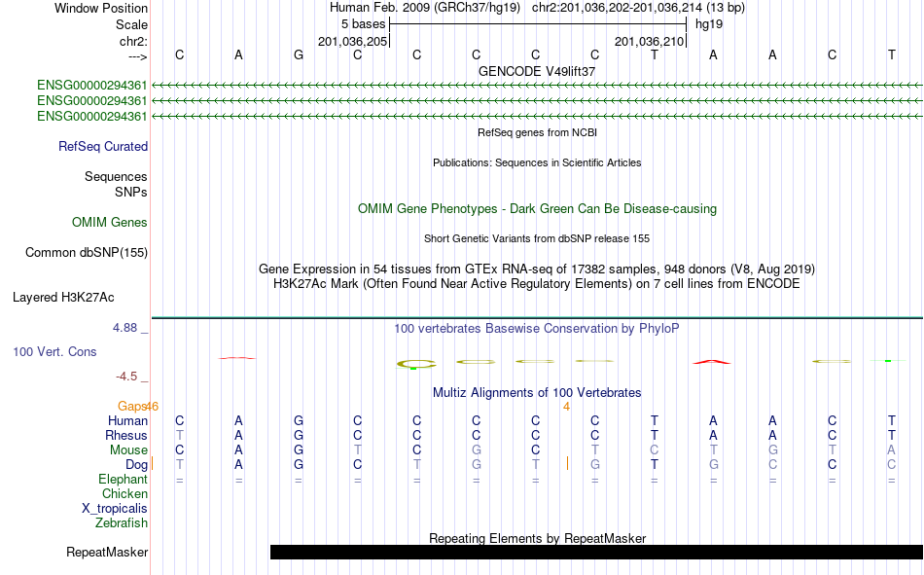924x575 pixels.
Task: Click the Sequences track label
Action: pos(116,176)
